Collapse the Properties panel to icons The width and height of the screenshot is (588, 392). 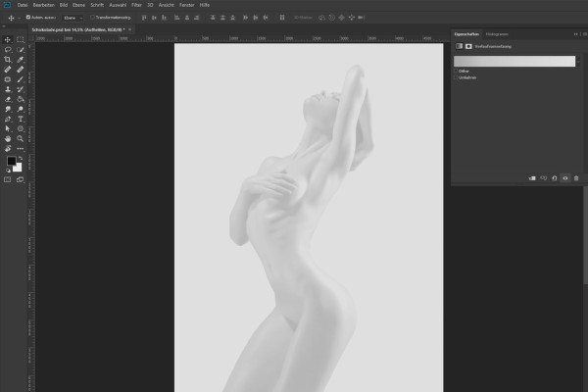[575, 34]
